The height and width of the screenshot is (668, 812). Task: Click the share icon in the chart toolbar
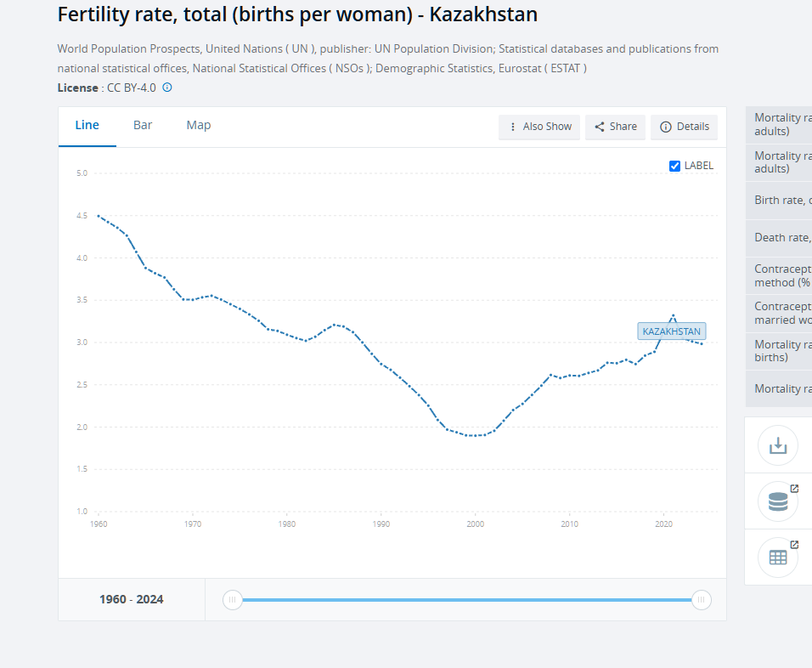600,127
